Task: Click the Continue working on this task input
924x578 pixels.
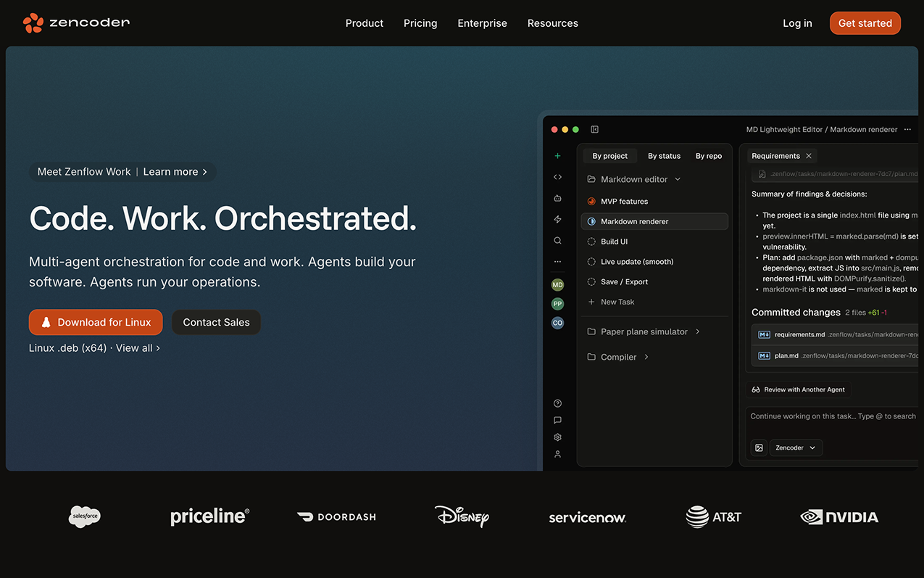Action: tap(833, 416)
